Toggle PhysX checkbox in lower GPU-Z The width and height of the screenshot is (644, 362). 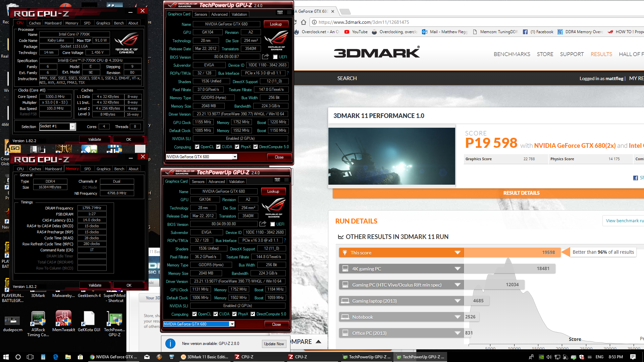pyautogui.click(x=234, y=314)
